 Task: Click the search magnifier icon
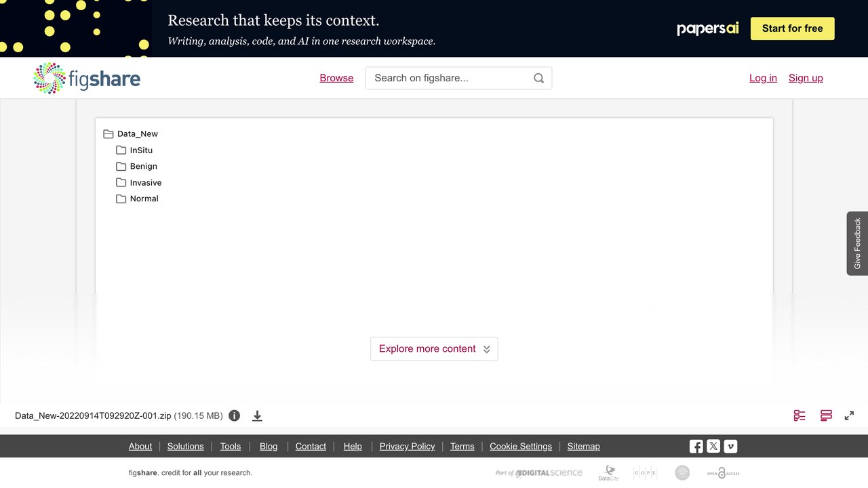click(x=538, y=78)
